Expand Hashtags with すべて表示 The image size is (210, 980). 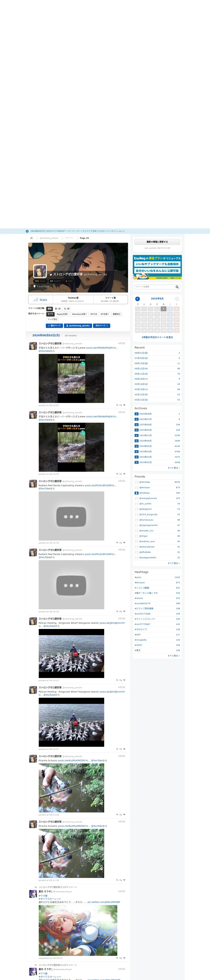174,656
